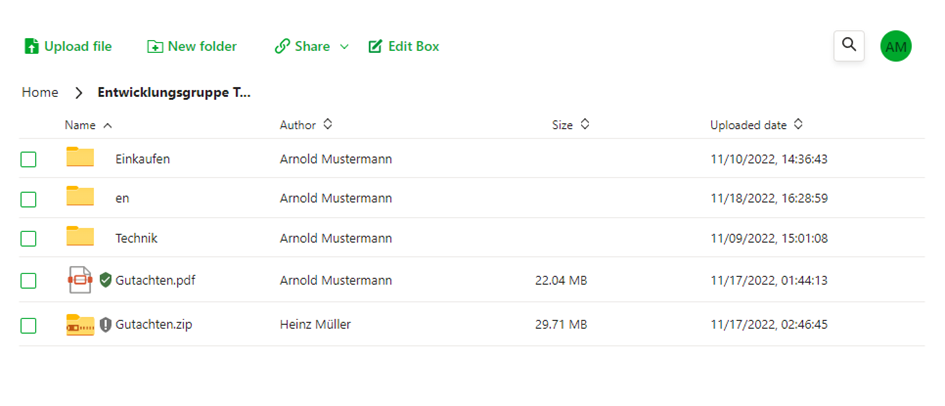
Task: Open the AM user avatar menu
Action: click(x=896, y=46)
